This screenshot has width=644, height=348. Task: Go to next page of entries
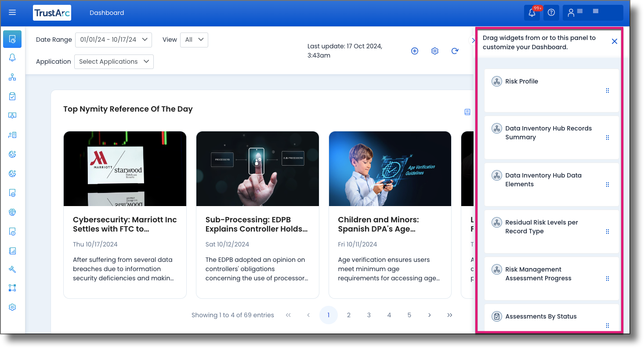430,315
